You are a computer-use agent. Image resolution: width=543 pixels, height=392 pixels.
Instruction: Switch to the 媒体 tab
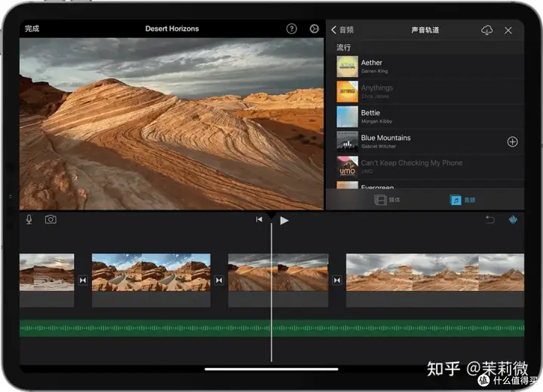pyautogui.click(x=387, y=200)
